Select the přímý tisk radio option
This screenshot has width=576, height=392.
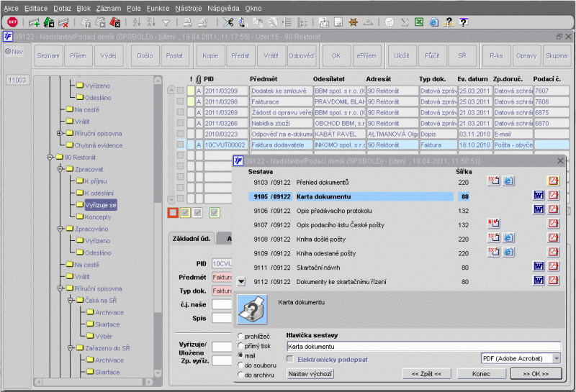[240, 346]
